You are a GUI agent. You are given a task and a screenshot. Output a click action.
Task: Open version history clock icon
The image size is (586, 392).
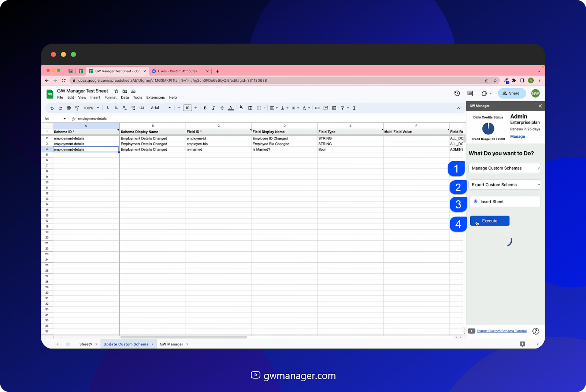coord(457,93)
